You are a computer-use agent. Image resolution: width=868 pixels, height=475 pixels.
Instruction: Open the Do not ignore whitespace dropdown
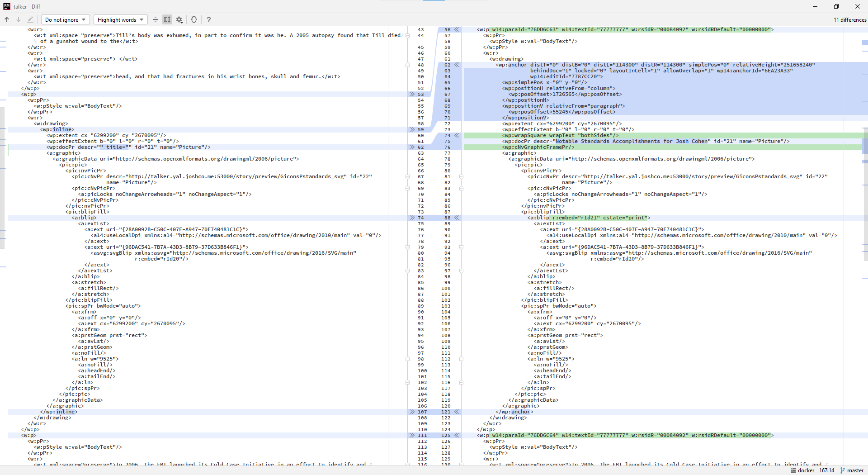65,19
